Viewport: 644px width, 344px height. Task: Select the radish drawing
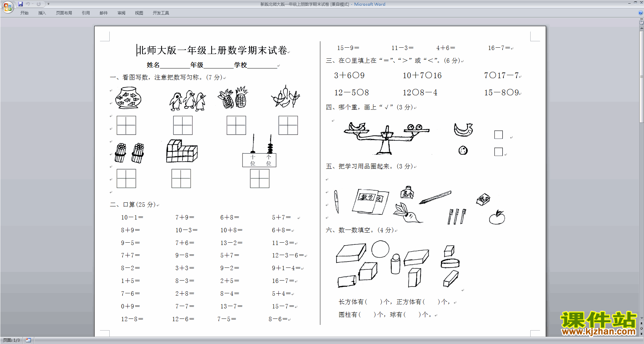(x=408, y=213)
